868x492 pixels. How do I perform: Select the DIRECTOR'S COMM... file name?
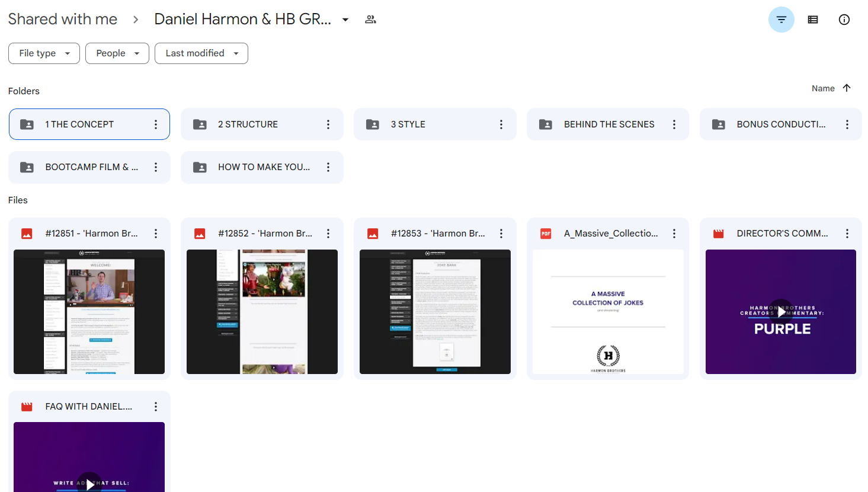pos(783,234)
